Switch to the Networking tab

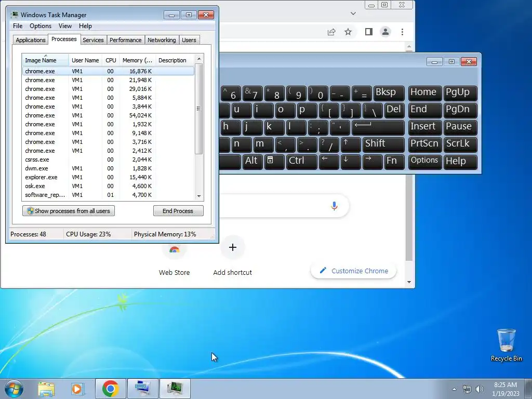[162, 40]
